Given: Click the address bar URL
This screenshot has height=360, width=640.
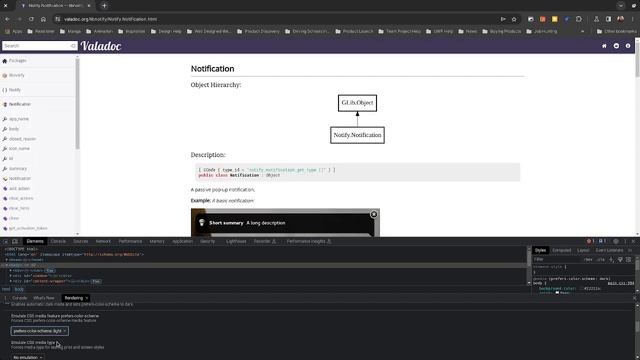Looking at the screenshot, I should (110, 19).
